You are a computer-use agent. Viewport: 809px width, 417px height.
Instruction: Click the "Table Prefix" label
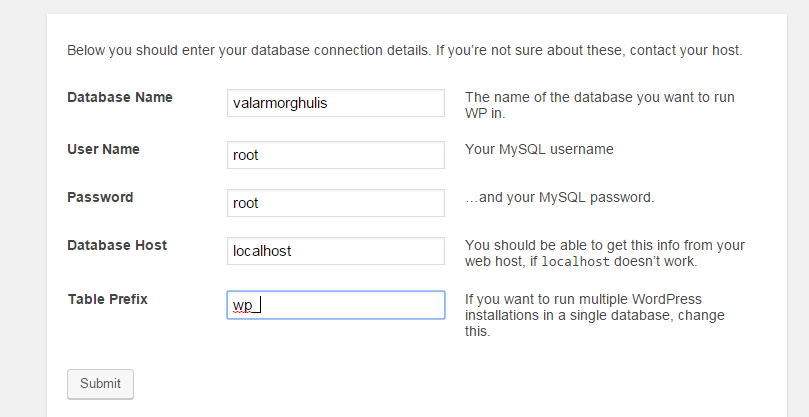[107, 299]
